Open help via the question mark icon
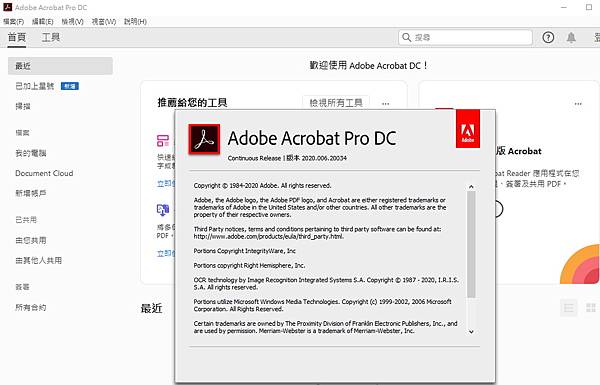This screenshot has width=600, height=385. 548,37
